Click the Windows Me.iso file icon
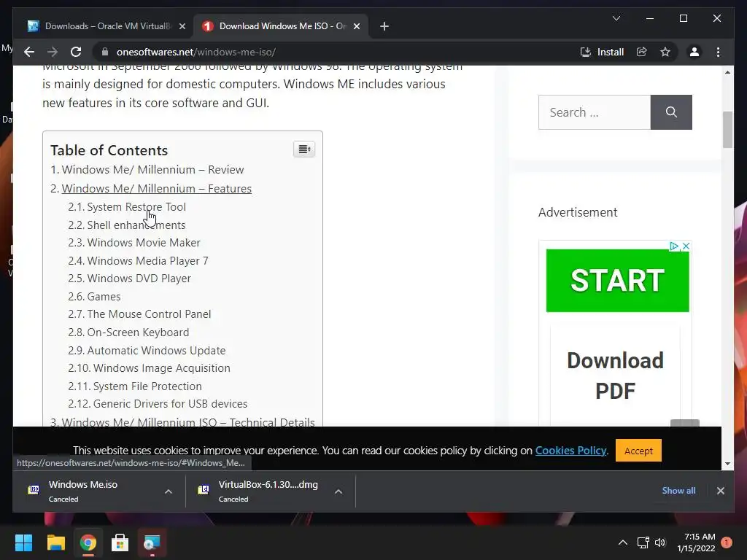This screenshot has width=747, height=560. click(x=34, y=490)
